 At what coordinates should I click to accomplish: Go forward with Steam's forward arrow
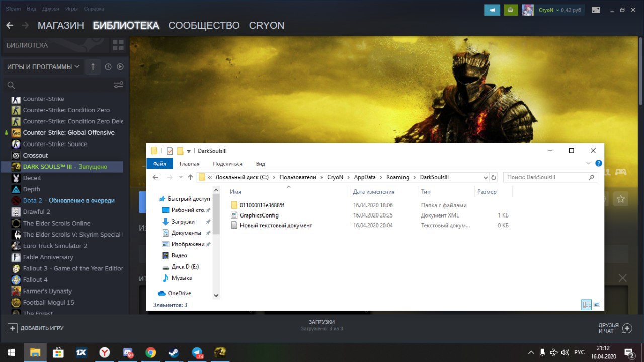tap(25, 25)
